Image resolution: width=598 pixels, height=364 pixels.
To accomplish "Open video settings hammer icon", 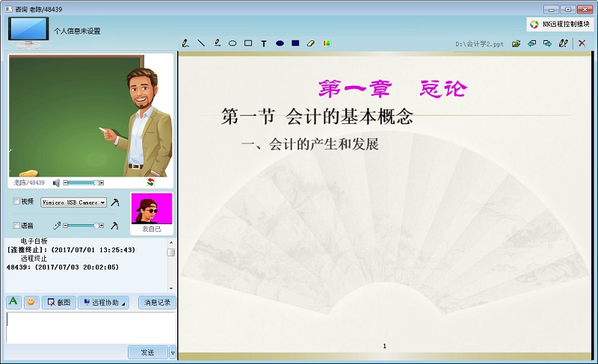I will pyautogui.click(x=115, y=203).
